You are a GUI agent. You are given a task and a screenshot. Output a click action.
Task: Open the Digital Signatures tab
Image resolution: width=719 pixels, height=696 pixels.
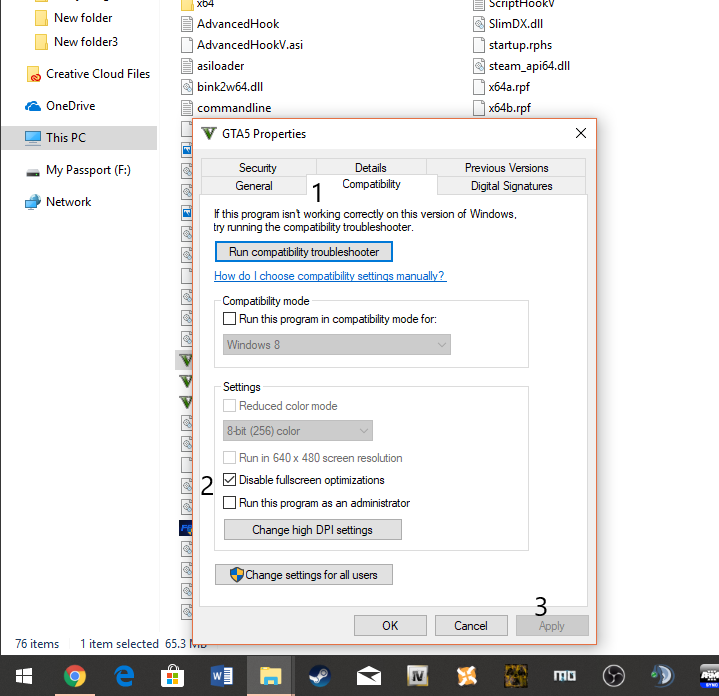[x=511, y=186]
